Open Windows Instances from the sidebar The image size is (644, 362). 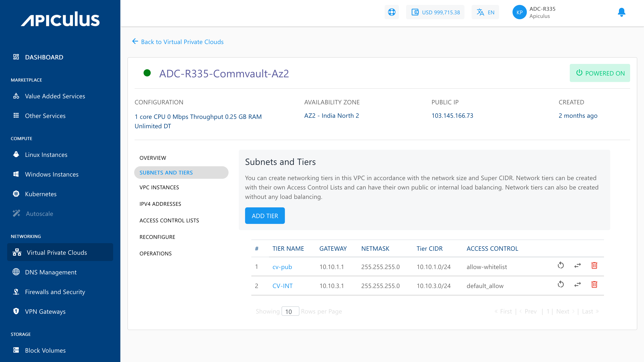pyautogui.click(x=51, y=174)
